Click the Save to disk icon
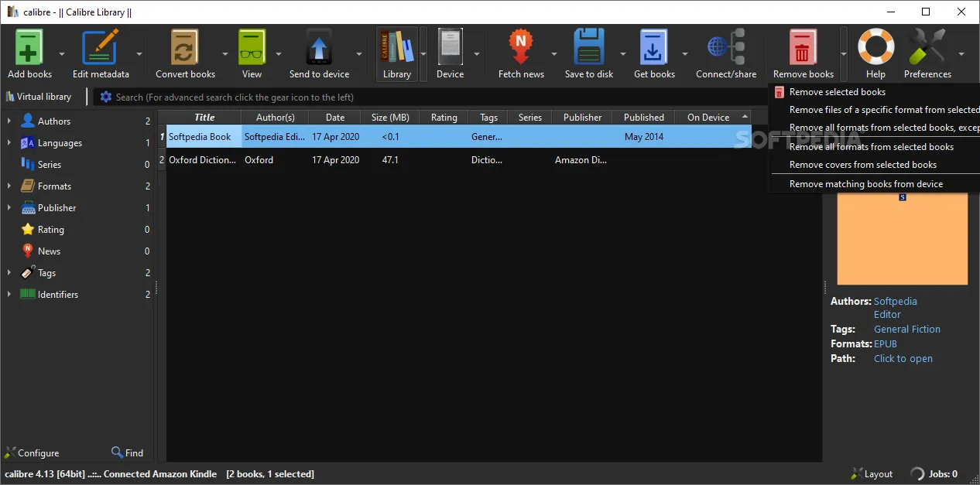This screenshot has width=980, height=485. [588, 48]
